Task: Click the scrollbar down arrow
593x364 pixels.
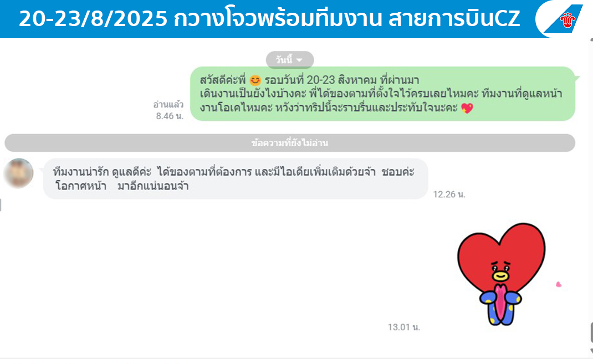Action: pos(591,351)
